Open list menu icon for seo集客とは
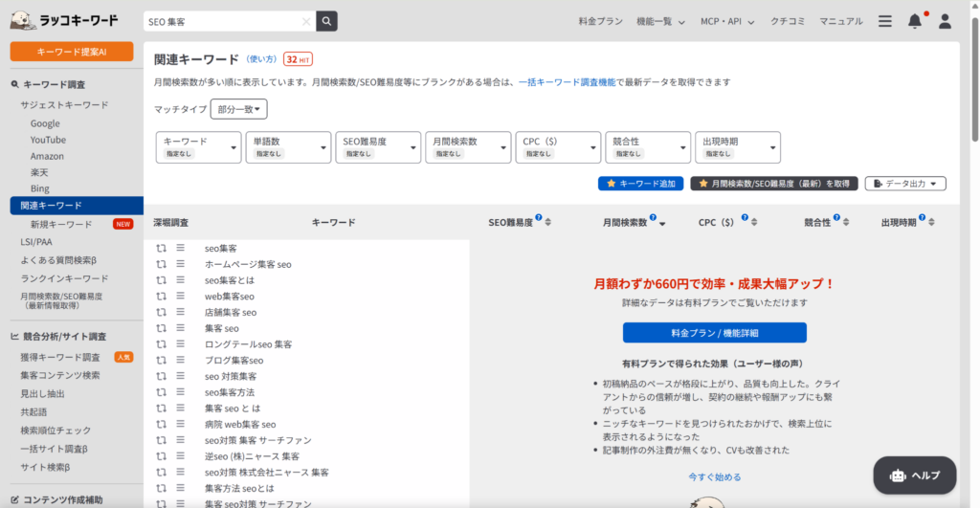The width and height of the screenshot is (980, 508). click(180, 280)
